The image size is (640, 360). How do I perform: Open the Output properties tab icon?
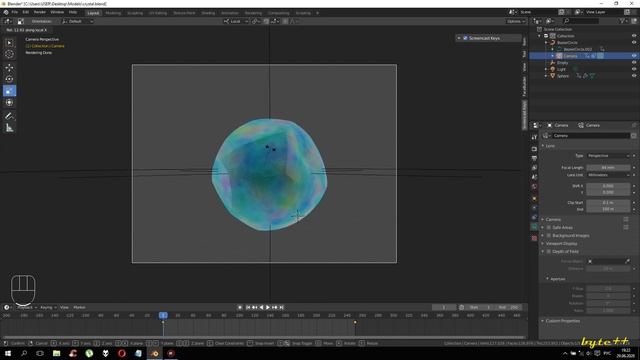534,158
